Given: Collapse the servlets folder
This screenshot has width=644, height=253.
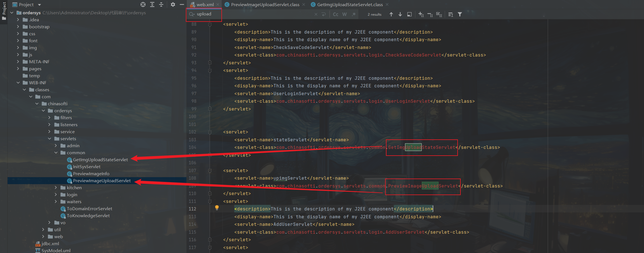Looking at the screenshot, I should pos(50,139).
